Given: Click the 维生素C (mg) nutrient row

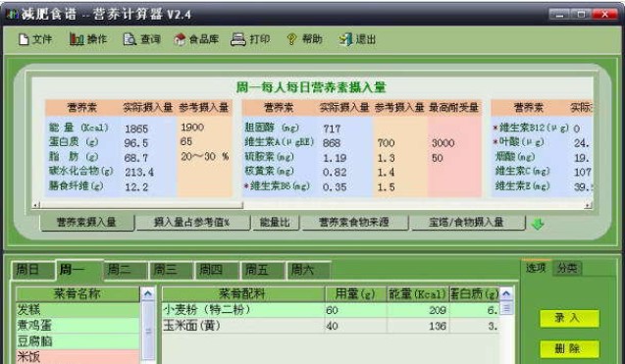Looking at the screenshot, I should click(x=542, y=172).
